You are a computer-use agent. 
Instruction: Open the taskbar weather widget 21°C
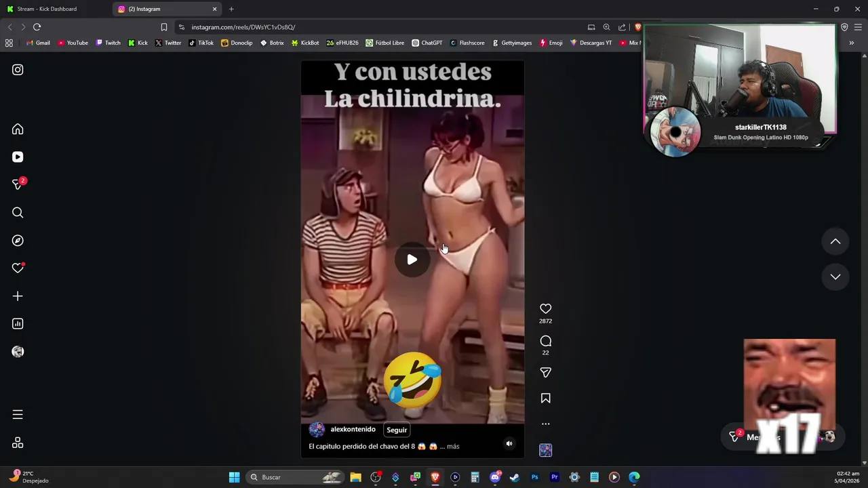coord(28,477)
